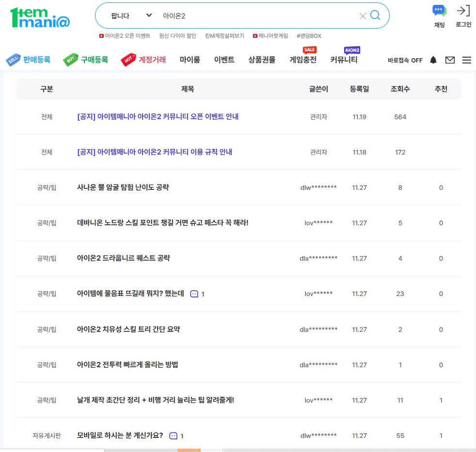
Task: Click the search magnifier icon
Action: (x=375, y=15)
